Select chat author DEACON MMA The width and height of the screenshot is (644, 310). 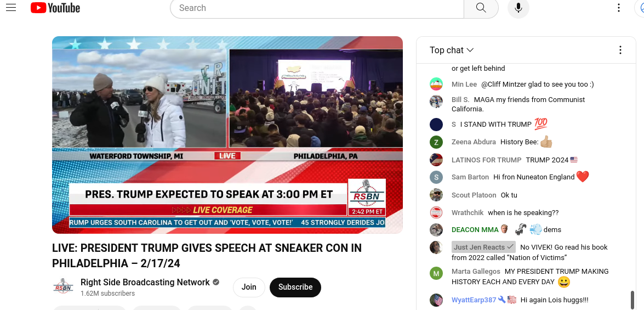tap(475, 229)
